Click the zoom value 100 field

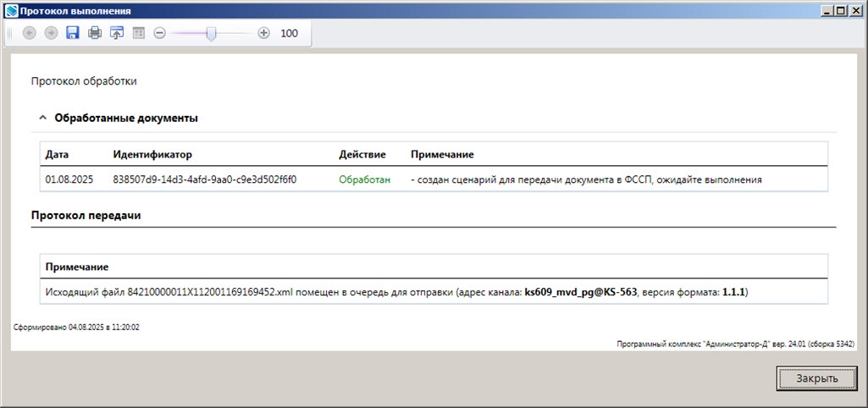click(290, 33)
